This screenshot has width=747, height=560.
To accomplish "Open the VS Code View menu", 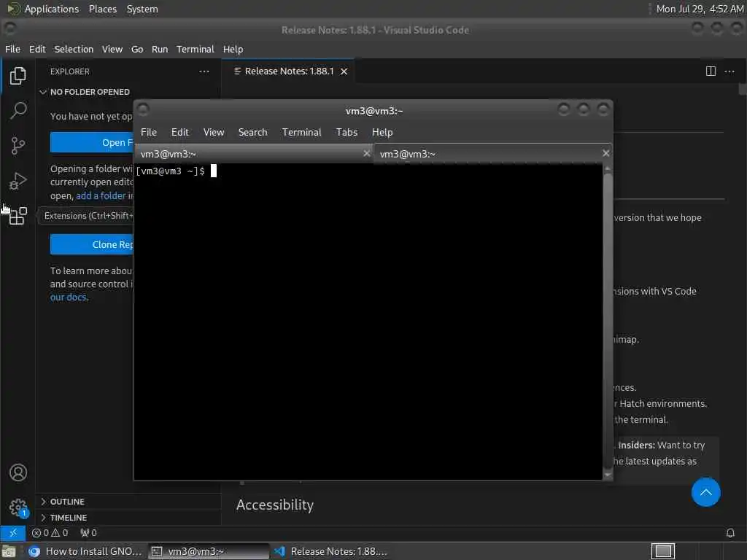I will (x=112, y=49).
